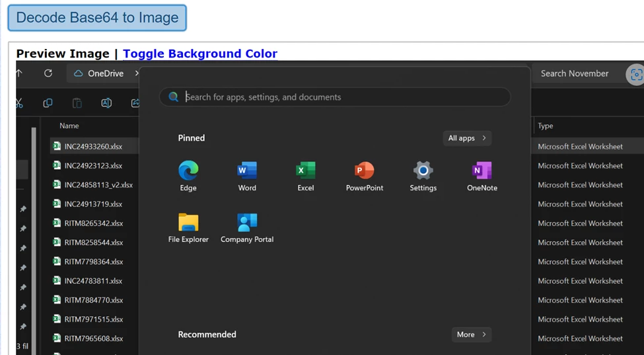Viewport: 644px width, 355px height.
Task: Open the Settings gear app
Action: click(423, 176)
